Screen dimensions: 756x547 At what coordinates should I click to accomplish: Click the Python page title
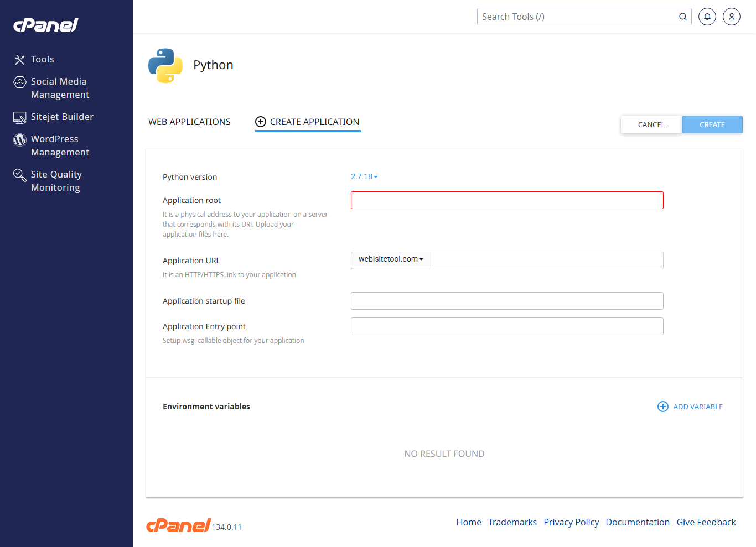(x=213, y=65)
